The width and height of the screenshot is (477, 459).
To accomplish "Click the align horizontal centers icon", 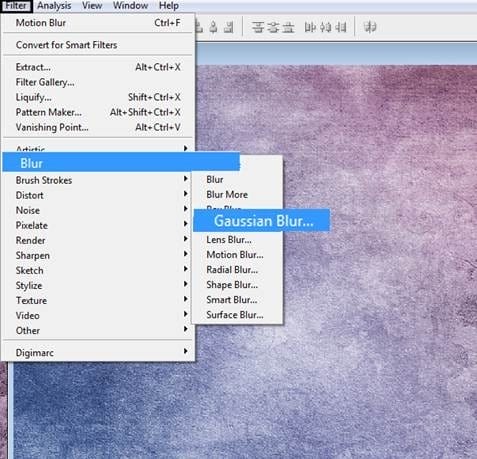I will point(214,27).
